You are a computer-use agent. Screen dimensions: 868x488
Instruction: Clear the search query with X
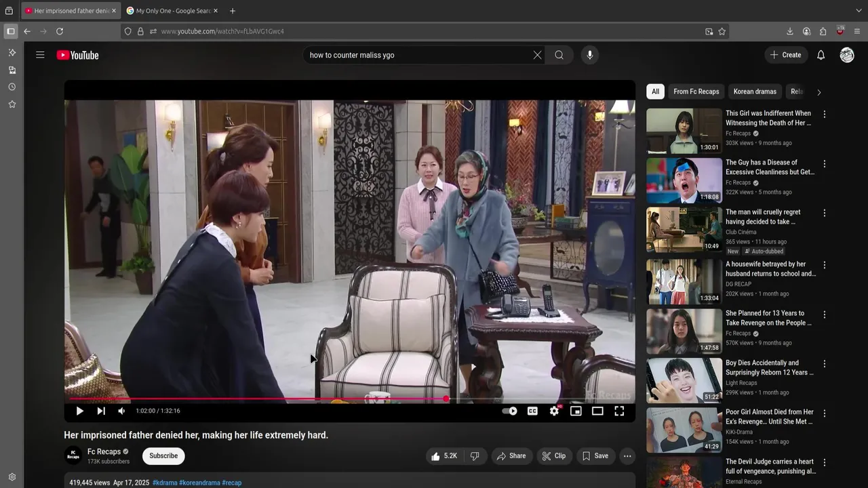[x=538, y=55]
